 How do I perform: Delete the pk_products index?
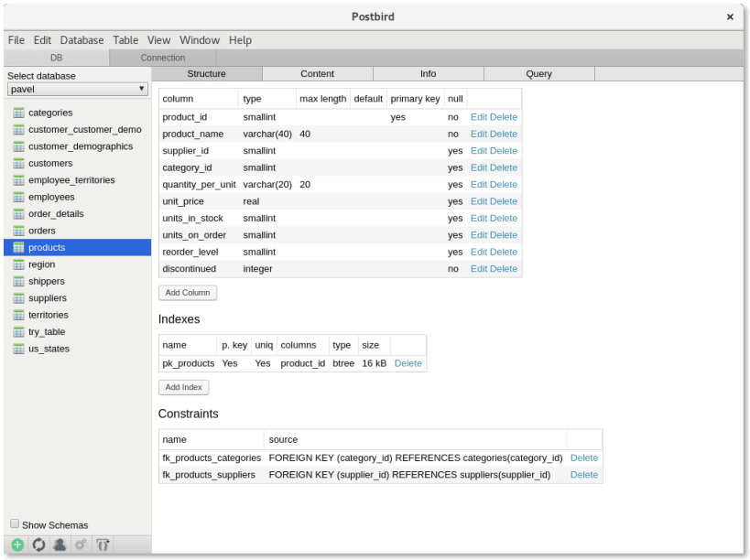pos(408,363)
